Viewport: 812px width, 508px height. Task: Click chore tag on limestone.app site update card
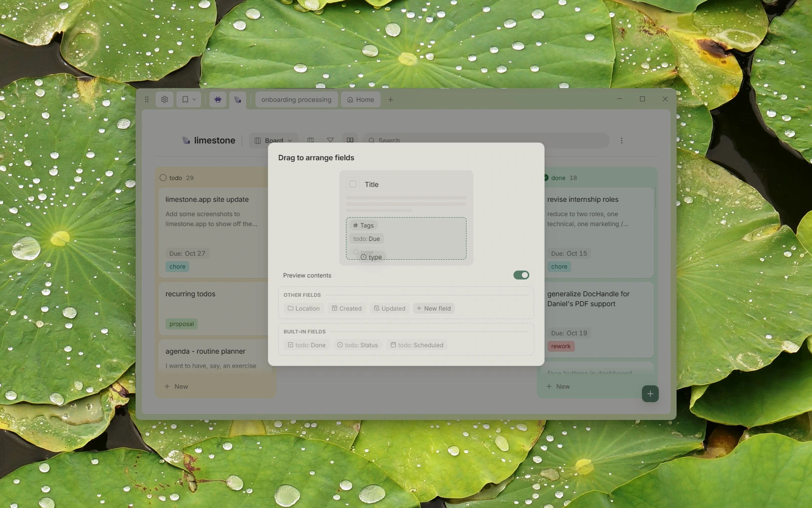point(177,267)
